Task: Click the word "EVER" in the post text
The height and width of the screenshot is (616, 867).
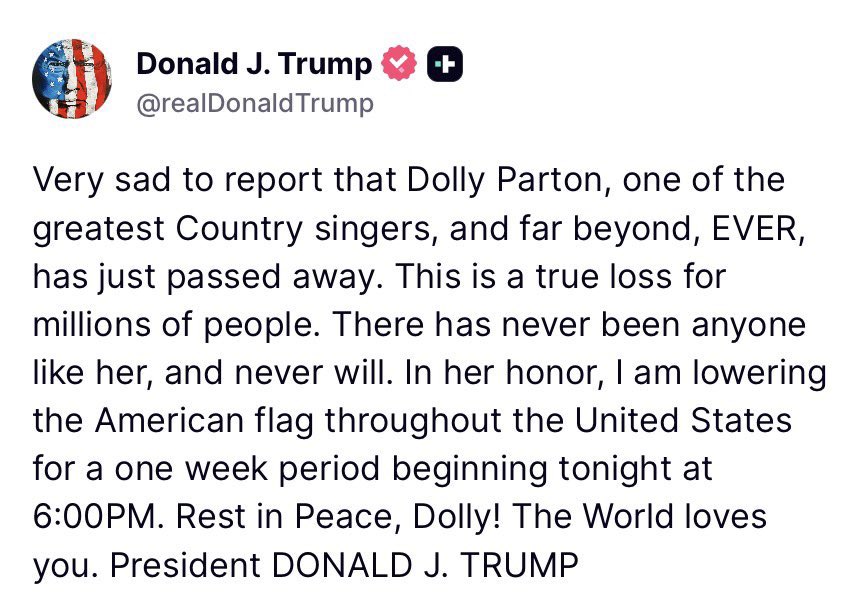Action: point(754,228)
